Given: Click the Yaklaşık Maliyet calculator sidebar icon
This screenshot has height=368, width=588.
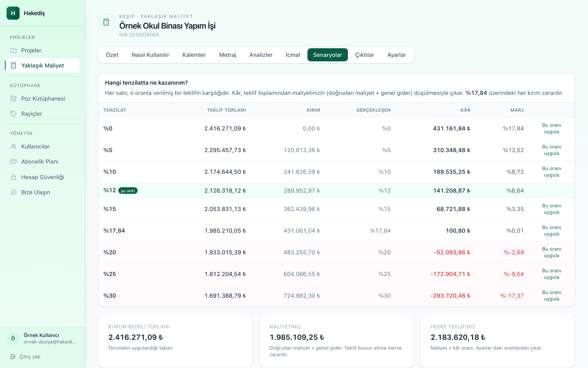Looking at the screenshot, I should tap(14, 65).
